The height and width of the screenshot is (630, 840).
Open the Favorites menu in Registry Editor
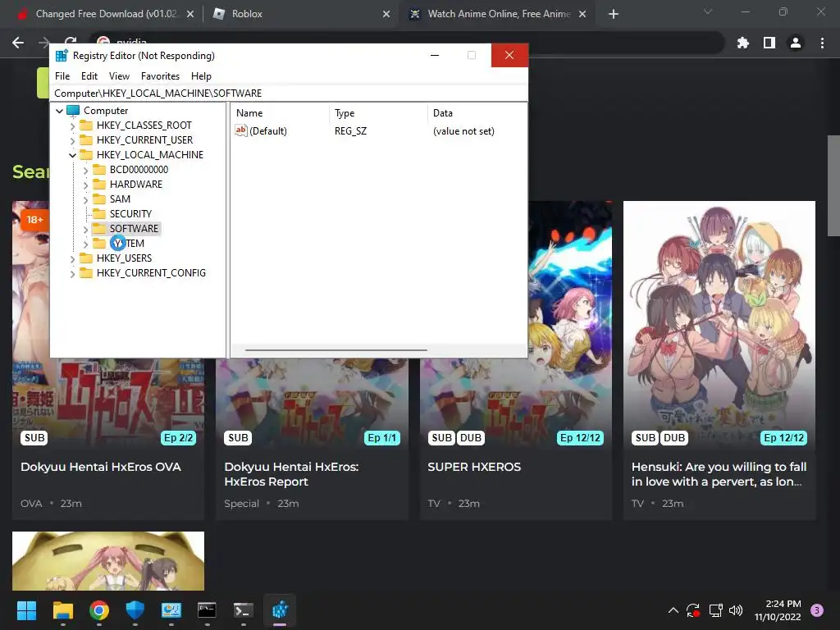(x=160, y=76)
